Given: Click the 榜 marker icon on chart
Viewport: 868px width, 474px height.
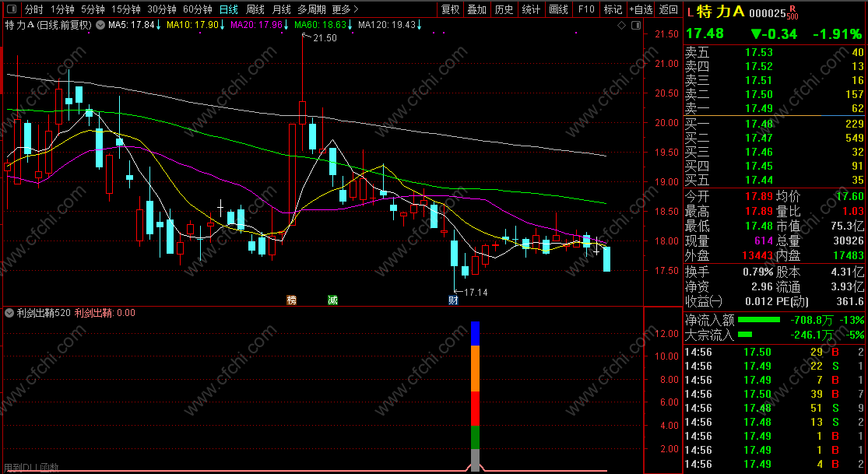Looking at the screenshot, I should pos(292,300).
